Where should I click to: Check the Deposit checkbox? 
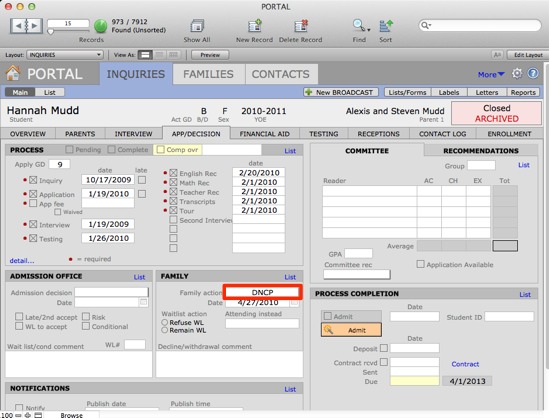click(384, 348)
